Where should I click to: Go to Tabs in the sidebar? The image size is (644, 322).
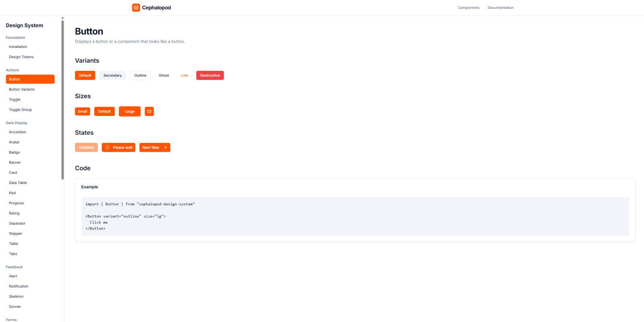point(30,254)
